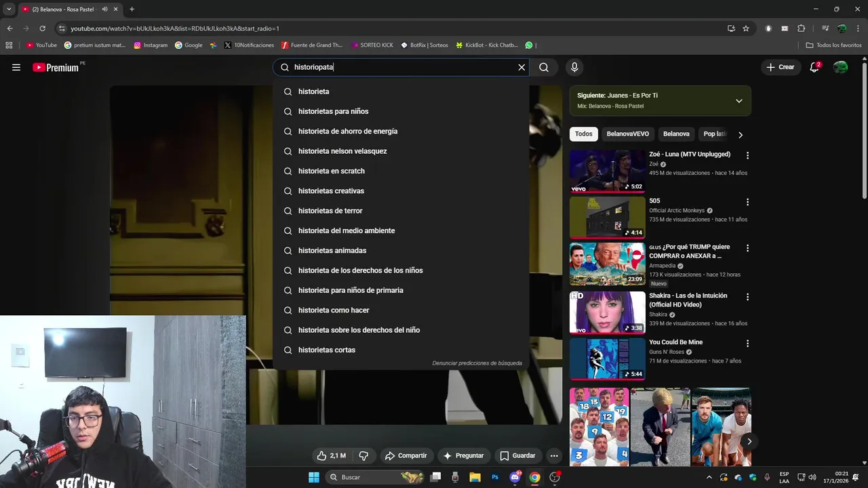Image resolution: width=868 pixels, height=488 pixels.
Task: Open the YouTube hamburger guide menu
Action: (16, 67)
